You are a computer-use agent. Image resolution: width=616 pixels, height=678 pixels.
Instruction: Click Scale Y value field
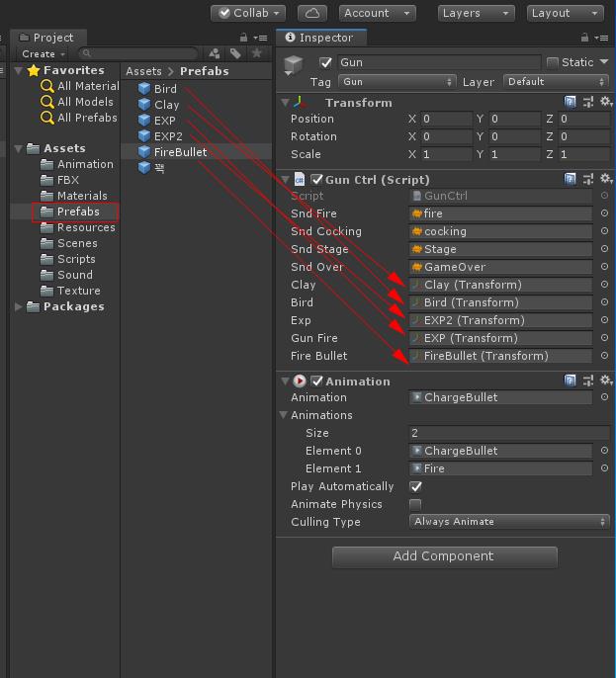514,154
